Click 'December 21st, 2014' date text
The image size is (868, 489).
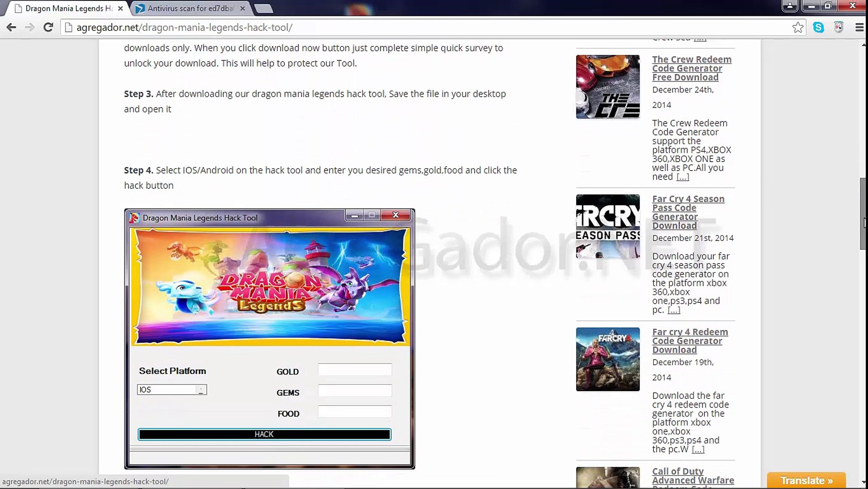pos(693,238)
